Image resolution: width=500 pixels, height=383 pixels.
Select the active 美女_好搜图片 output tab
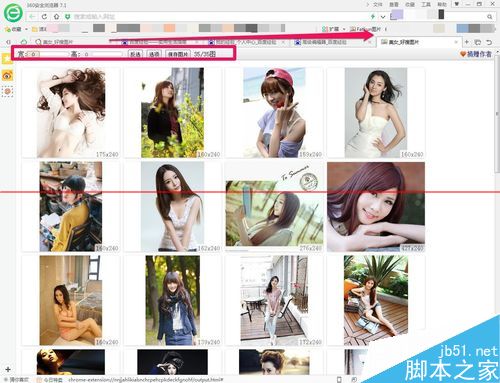click(x=418, y=42)
